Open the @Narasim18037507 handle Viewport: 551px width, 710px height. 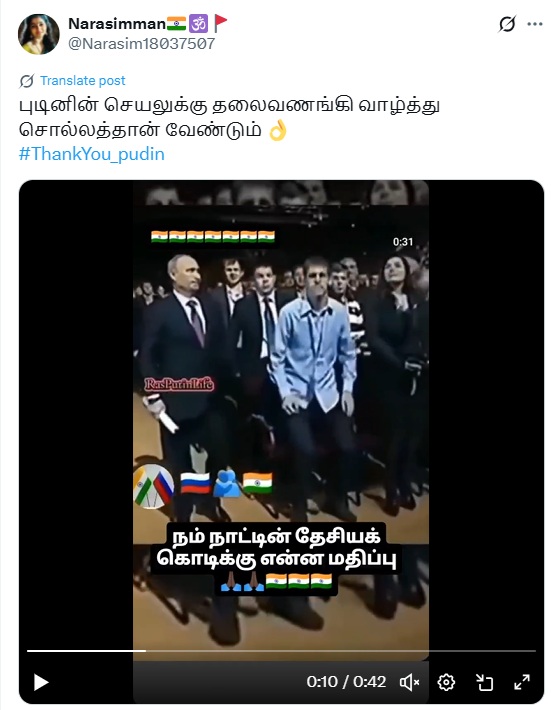142,43
